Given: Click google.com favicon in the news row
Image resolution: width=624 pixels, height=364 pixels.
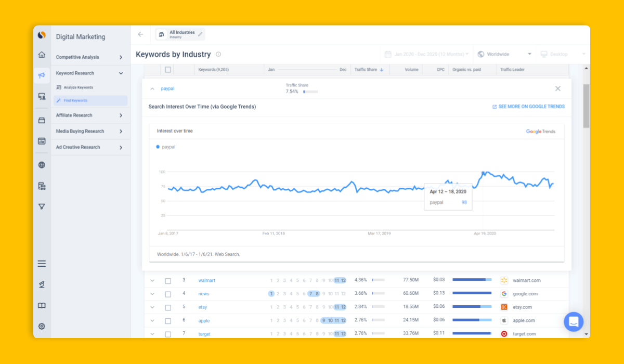Looking at the screenshot, I should coord(503,293).
